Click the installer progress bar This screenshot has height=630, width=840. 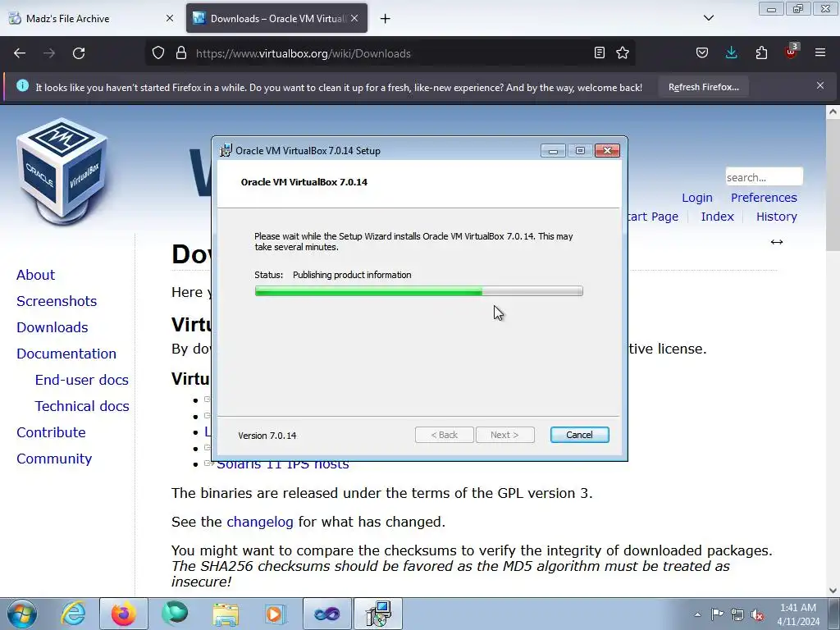tap(419, 291)
